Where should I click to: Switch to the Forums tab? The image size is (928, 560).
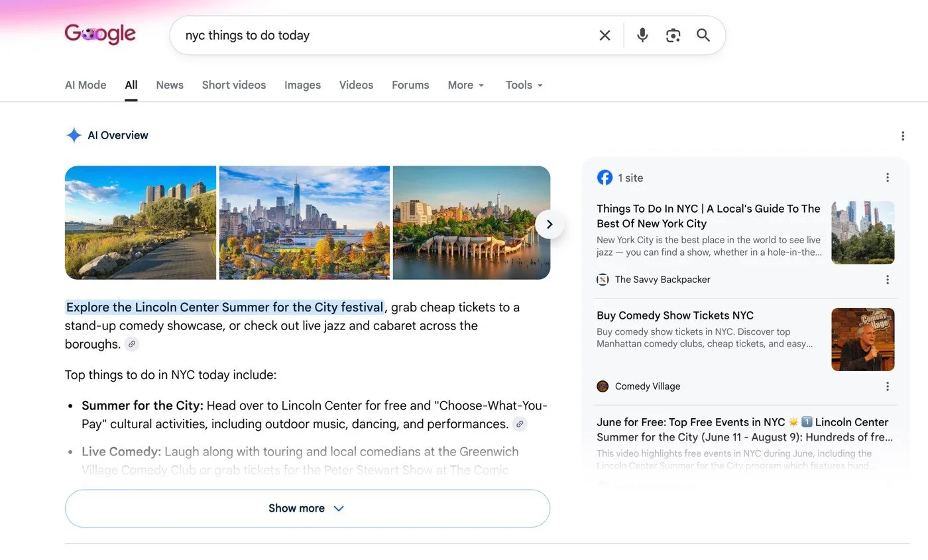tap(410, 85)
